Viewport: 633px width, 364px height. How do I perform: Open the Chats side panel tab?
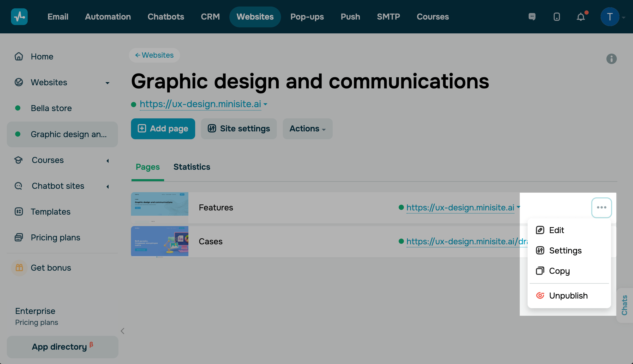[x=624, y=305]
